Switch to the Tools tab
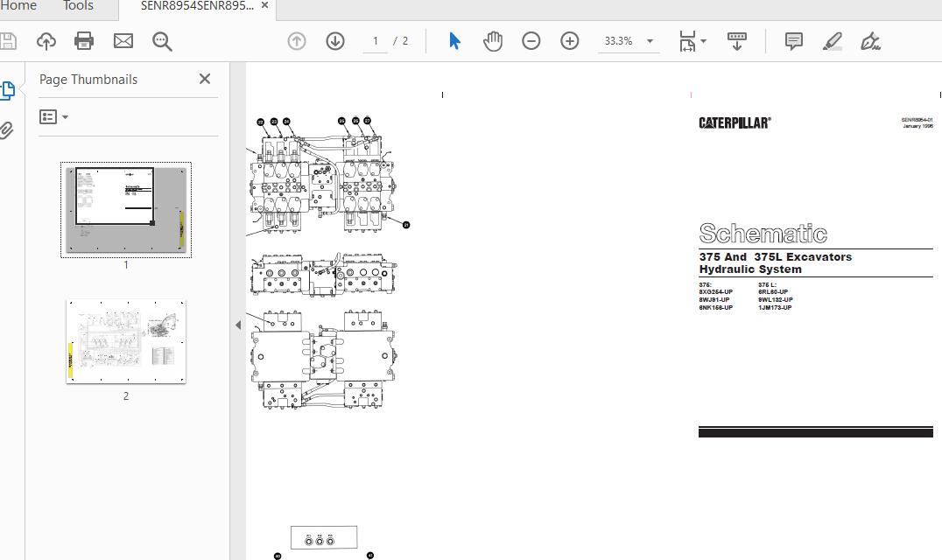Viewport: 942px width, 560px height. point(78,6)
